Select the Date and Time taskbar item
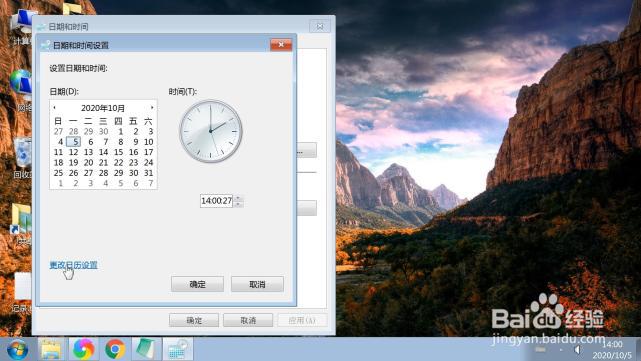The width and height of the screenshot is (641, 361). tap(178, 349)
